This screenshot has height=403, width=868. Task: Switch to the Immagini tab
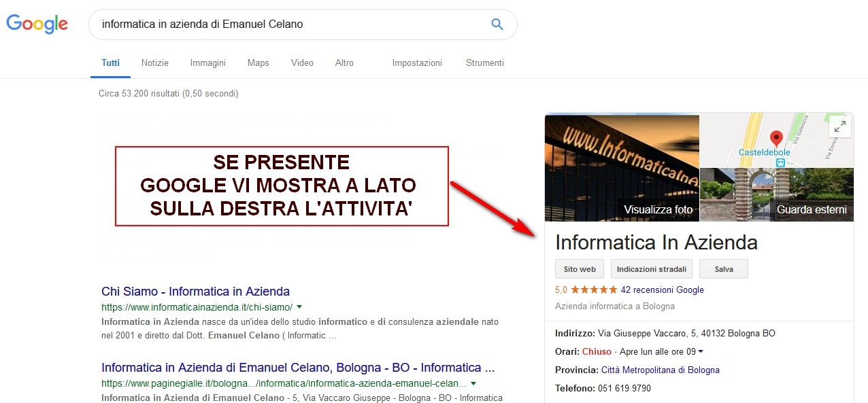pos(208,63)
